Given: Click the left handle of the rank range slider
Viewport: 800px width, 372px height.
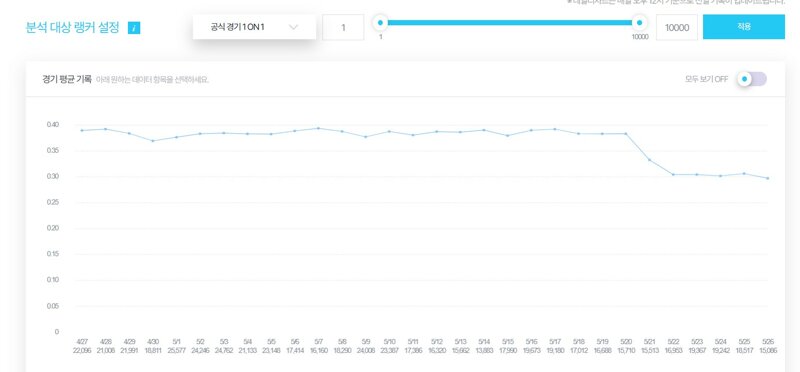Looking at the screenshot, I should (380, 22).
